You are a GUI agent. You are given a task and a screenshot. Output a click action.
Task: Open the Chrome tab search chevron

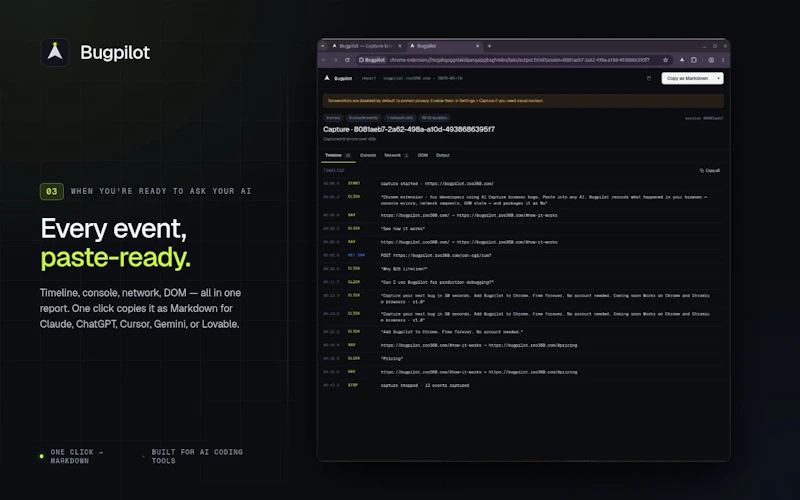pyautogui.click(x=322, y=46)
